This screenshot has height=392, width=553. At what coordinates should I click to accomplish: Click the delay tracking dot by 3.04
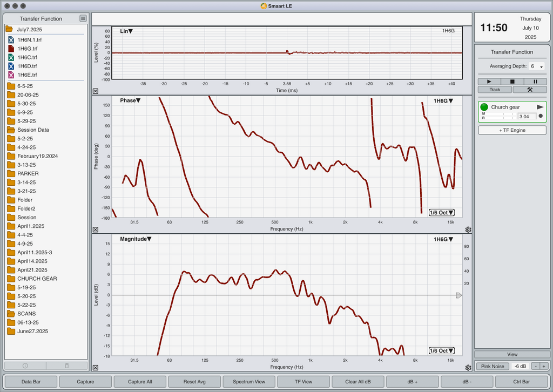pyautogui.click(x=541, y=116)
